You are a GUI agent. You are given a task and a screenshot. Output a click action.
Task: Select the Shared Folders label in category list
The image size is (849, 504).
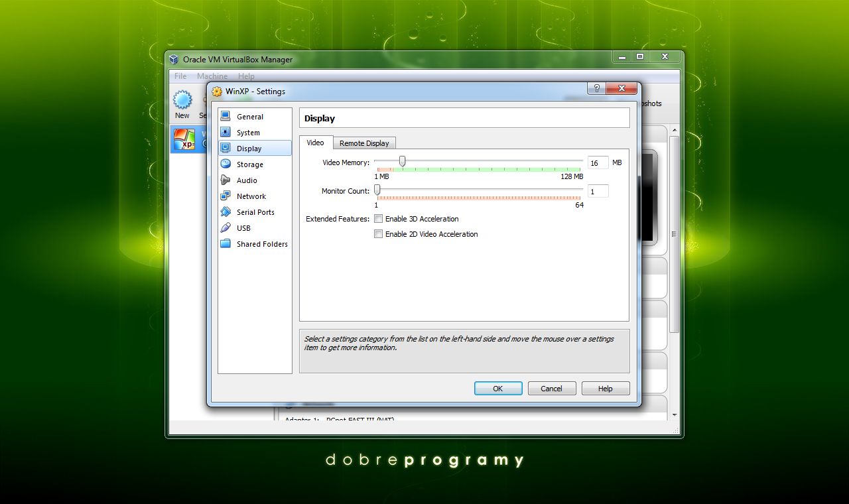pos(262,244)
